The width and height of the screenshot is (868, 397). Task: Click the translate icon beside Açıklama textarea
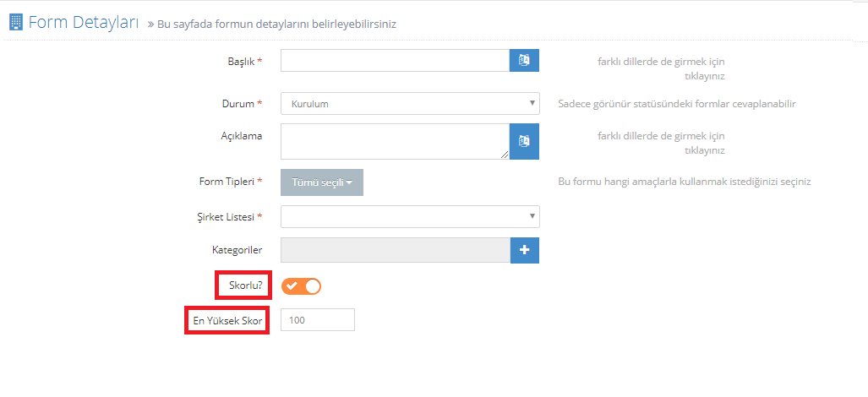point(524,142)
